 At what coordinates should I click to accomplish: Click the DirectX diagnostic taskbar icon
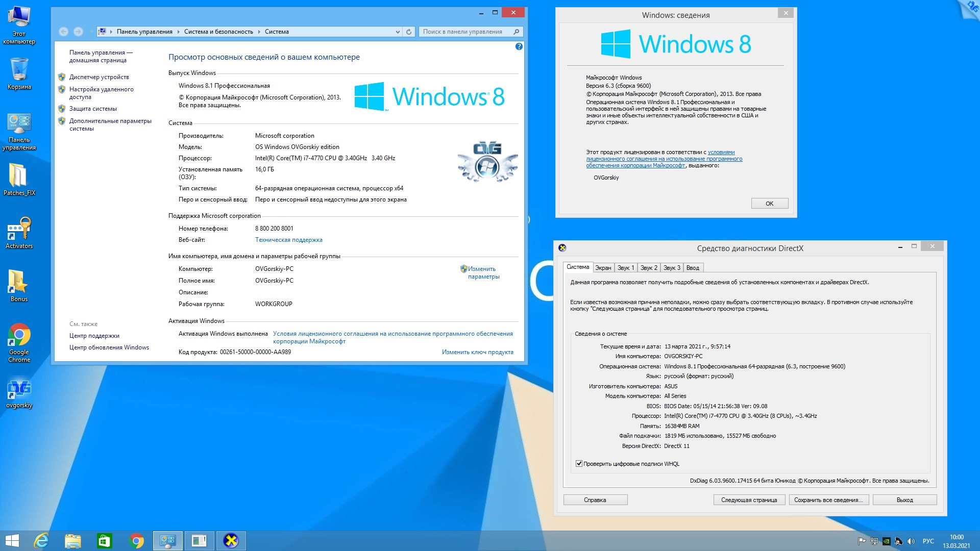click(231, 540)
